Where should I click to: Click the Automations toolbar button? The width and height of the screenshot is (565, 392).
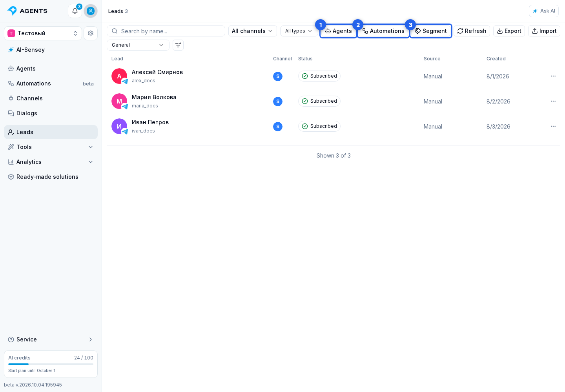383,31
